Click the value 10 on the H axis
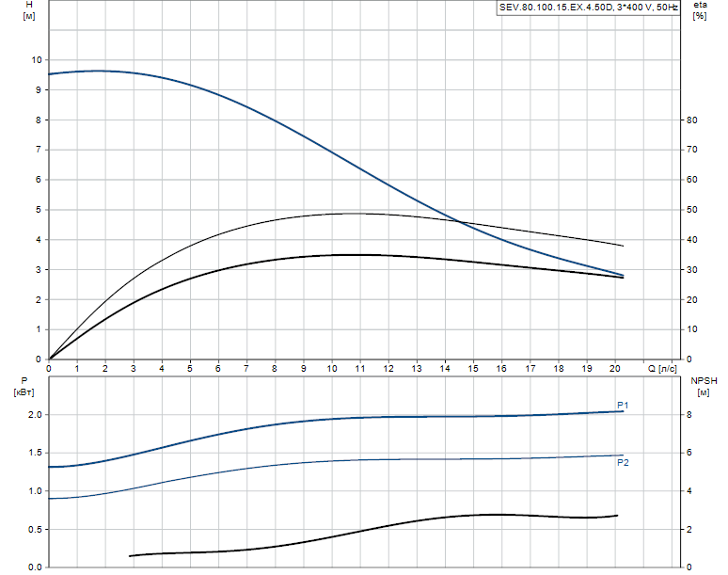 [x=37, y=59]
